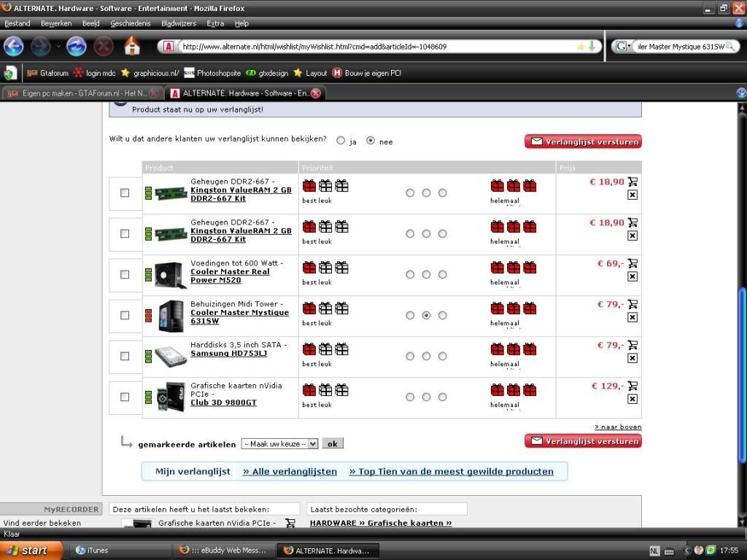This screenshot has height=560, width=747.
Task: Click the NL language indicator in tray
Action: coord(654,551)
